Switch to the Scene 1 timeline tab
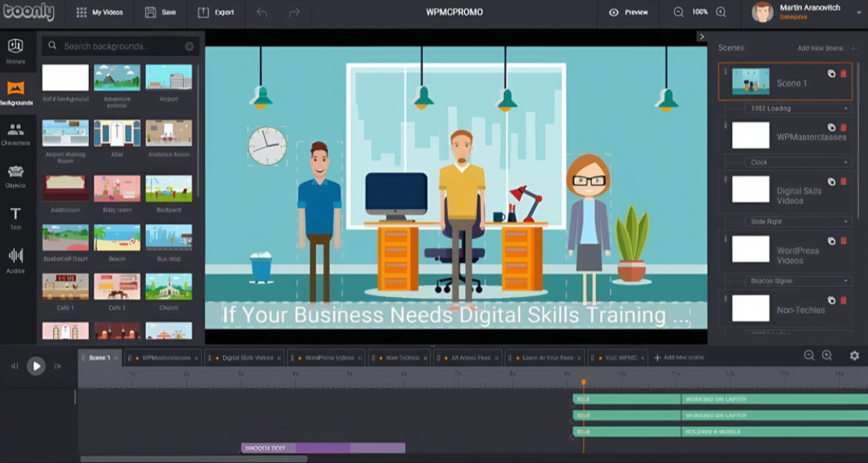 click(99, 357)
